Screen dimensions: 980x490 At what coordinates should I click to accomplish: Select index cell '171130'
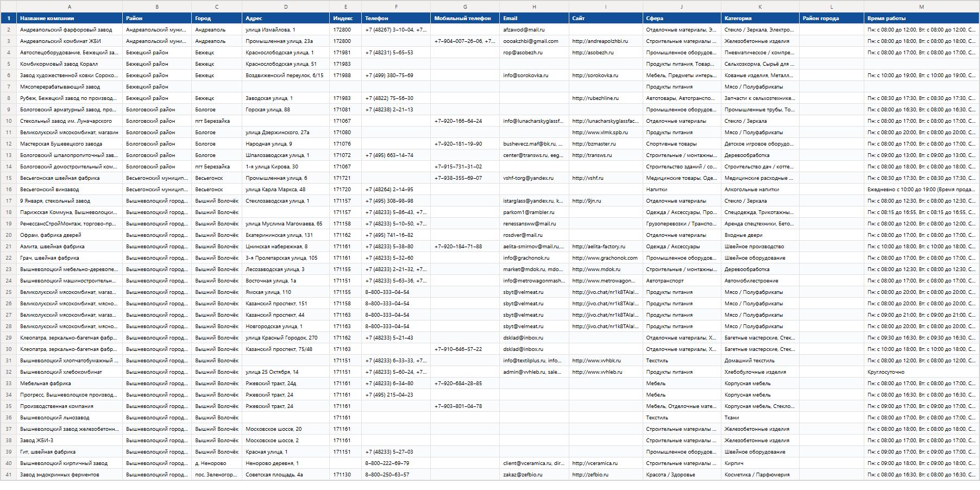(x=345, y=475)
